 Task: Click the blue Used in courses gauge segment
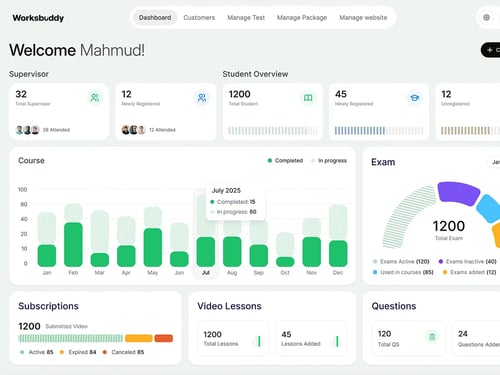click(x=488, y=208)
